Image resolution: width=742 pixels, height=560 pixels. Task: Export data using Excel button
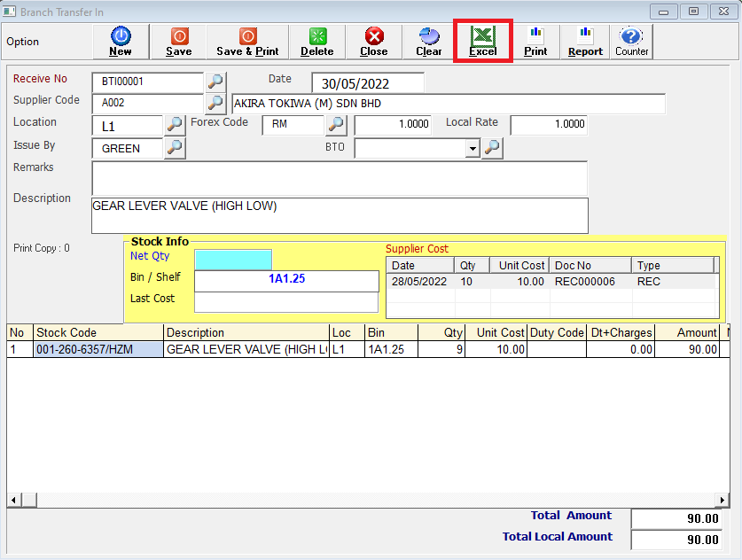482,42
